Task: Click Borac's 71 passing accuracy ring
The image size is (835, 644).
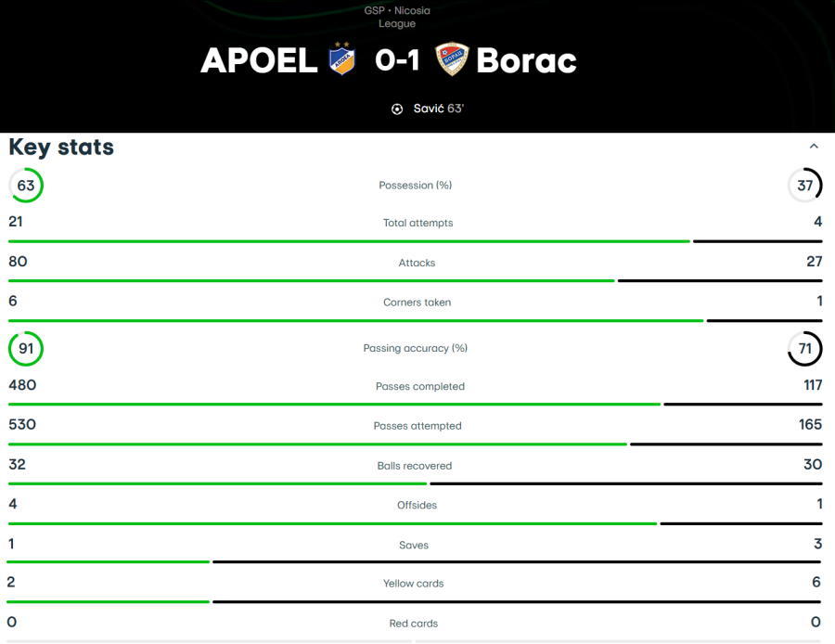Action: click(804, 349)
